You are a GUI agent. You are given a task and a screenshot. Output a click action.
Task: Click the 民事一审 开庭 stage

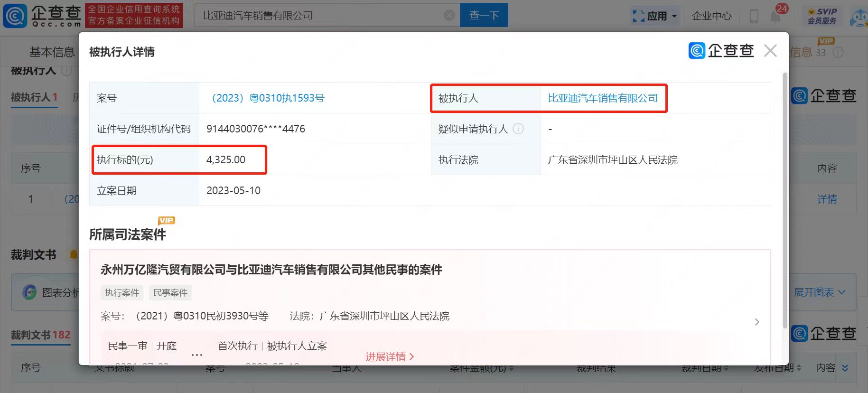click(142, 346)
